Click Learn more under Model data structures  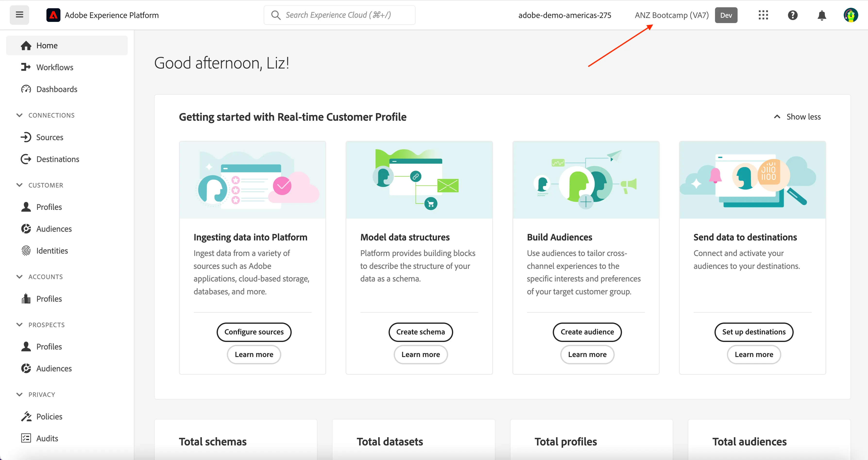421,355
